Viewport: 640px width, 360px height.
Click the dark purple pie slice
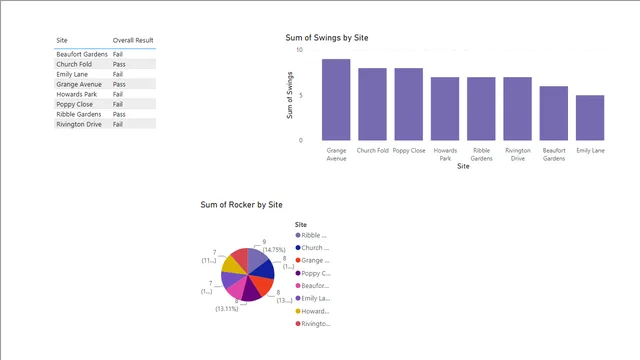click(250, 291)
